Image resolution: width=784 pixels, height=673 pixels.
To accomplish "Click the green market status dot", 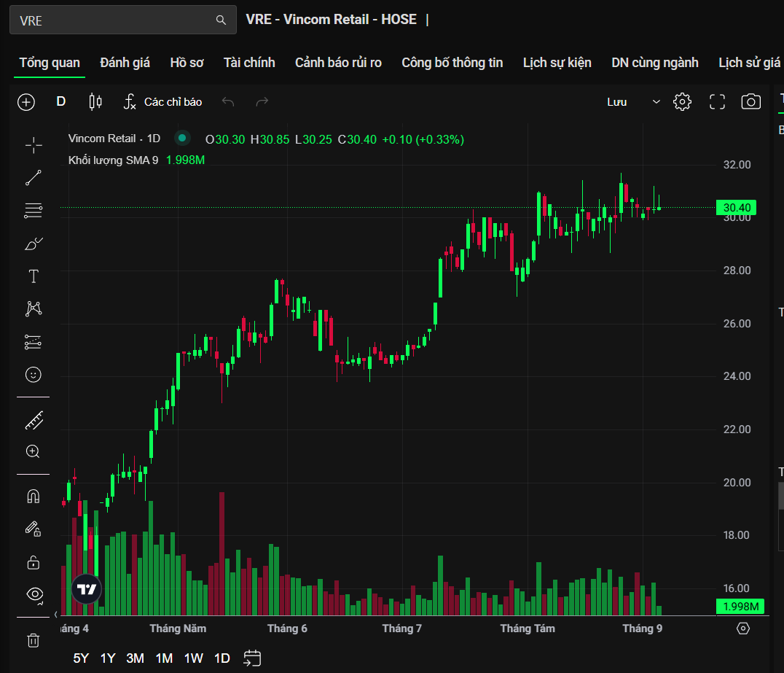I will coord(182,138).
